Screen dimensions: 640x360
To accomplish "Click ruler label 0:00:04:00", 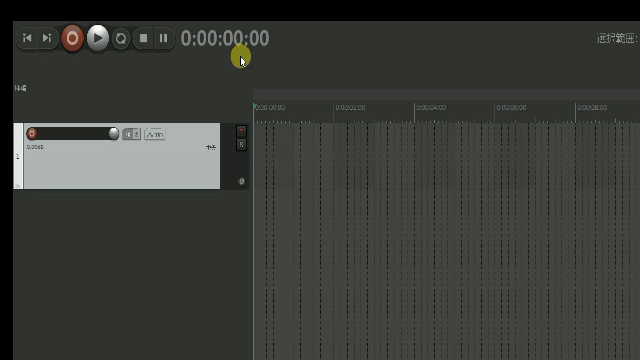I will point(431,107).
